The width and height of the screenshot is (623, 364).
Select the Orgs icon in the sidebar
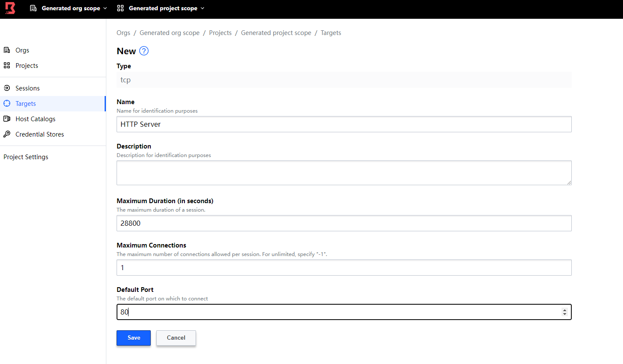tap(7, 50)
